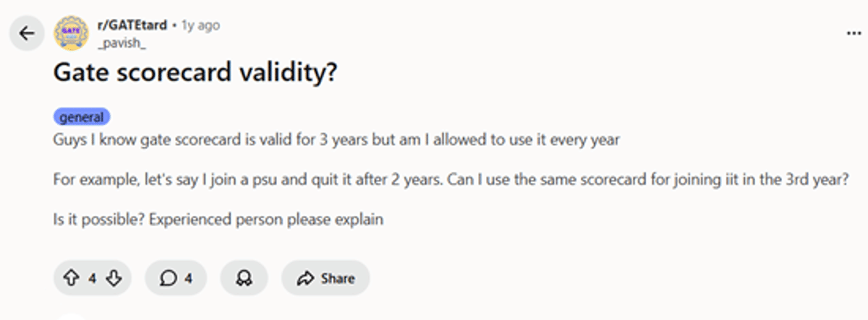Click the comment count 4 label
Viewport: 868px width, 320px height.
coord(188,278)
